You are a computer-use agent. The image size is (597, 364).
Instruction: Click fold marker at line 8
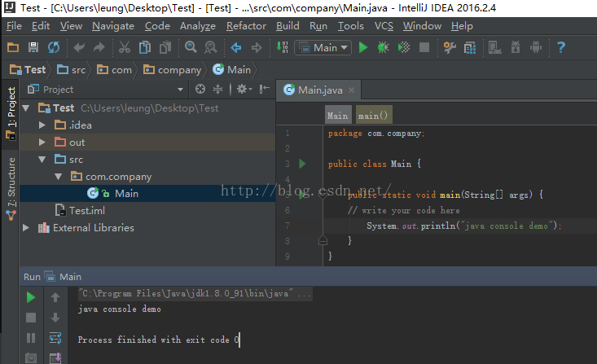coord(323,241)
